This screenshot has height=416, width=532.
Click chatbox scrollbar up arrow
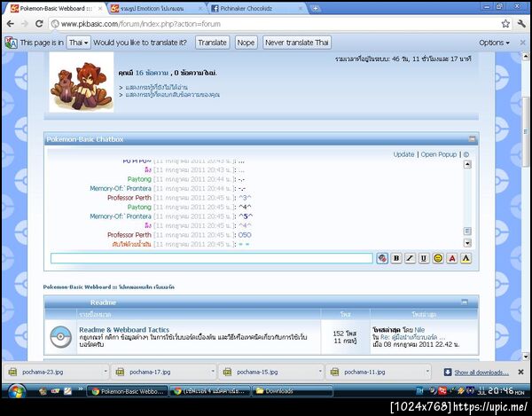coord(467,165)
